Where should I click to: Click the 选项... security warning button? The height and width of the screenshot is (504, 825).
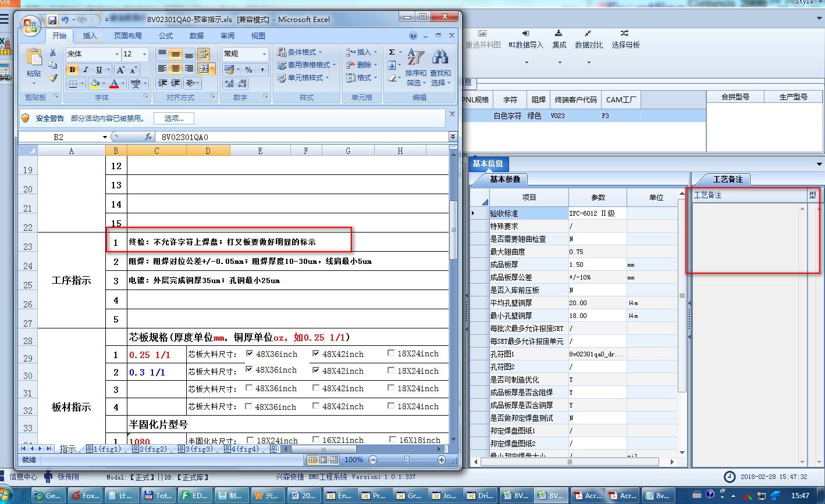pos(174,119)
